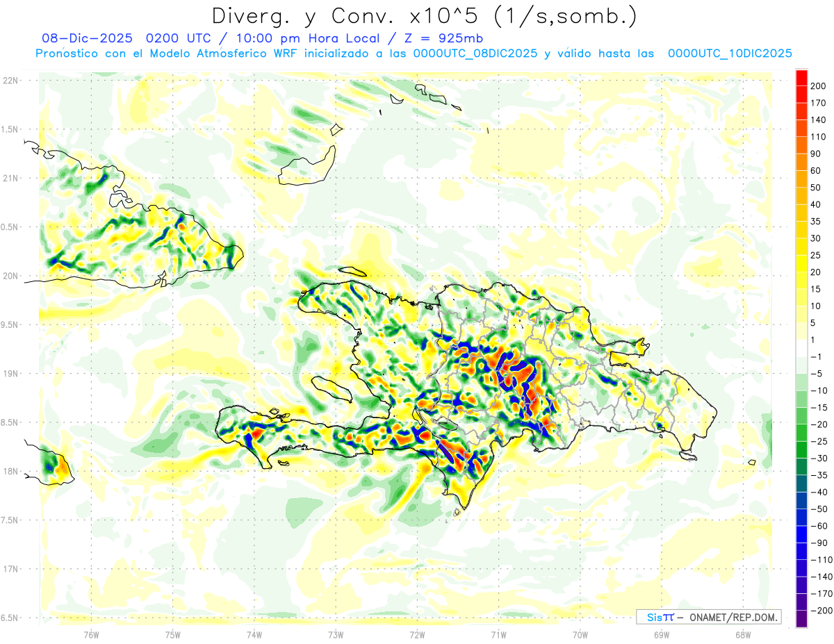Click the white swatch between 1 and -1
This screenshot has height=644, width=834.
point(801,348)
